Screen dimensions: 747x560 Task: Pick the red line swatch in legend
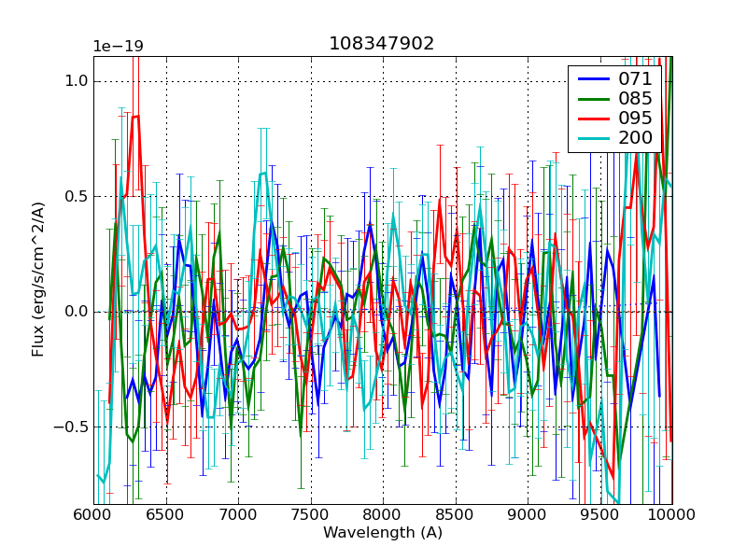coord(593,119)
